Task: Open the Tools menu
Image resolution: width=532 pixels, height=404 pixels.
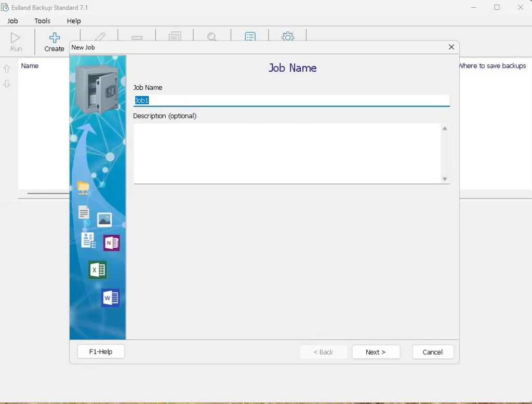Action: click(x=43, y=21)
